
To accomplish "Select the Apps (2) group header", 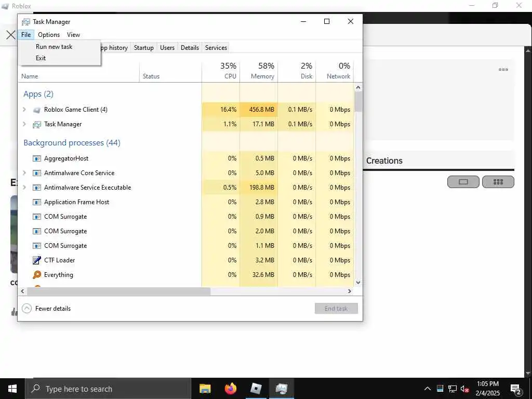I will 38,94.
